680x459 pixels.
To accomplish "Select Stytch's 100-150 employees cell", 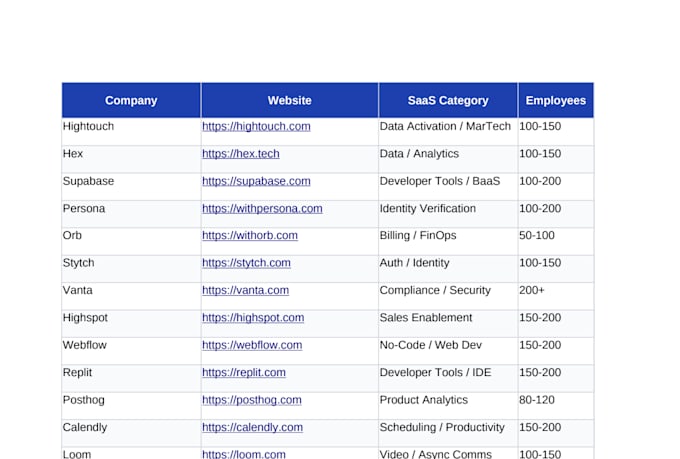I will pyautogui.click(x=556, y=268).
